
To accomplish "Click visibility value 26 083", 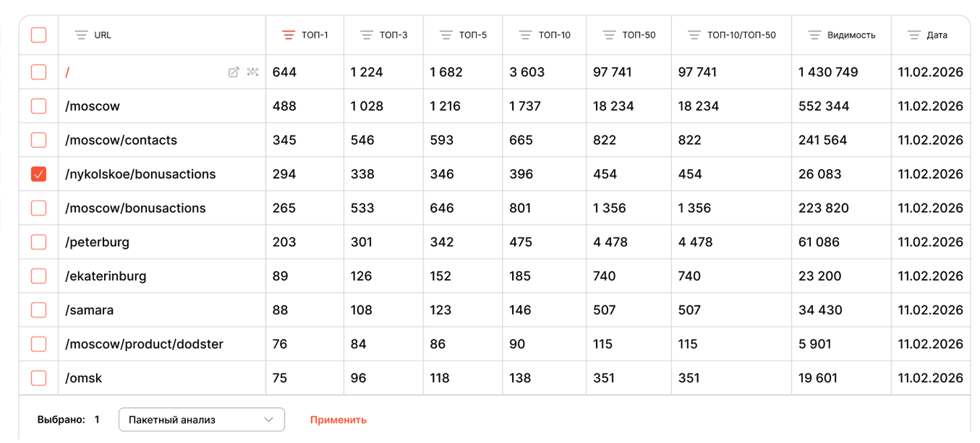I will pos(820,174).
